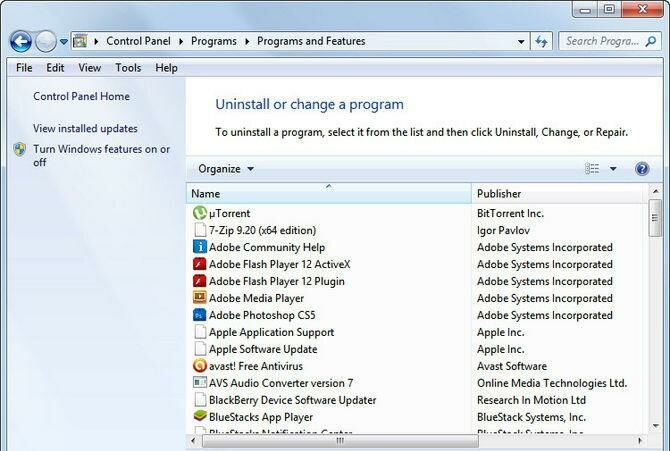Click the Forward navigation arrow button
The height and width of the screenshot is (451, 670).
[46, 41]
